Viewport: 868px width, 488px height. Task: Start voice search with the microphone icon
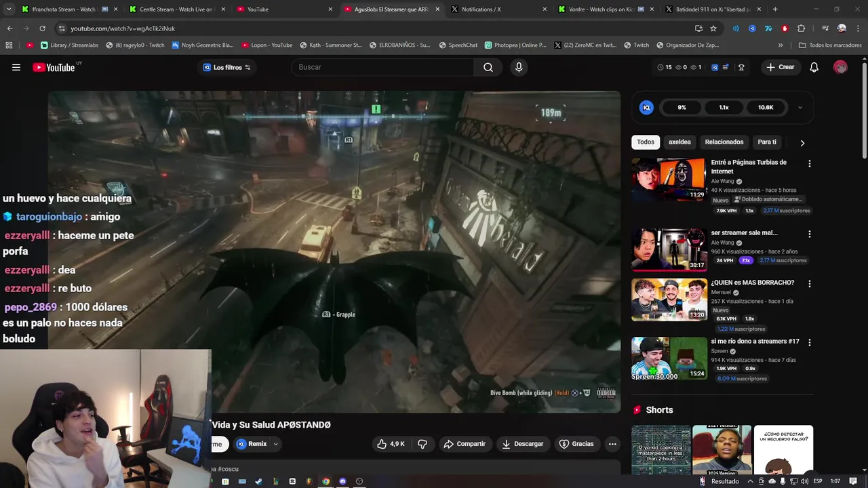[519, 67]
